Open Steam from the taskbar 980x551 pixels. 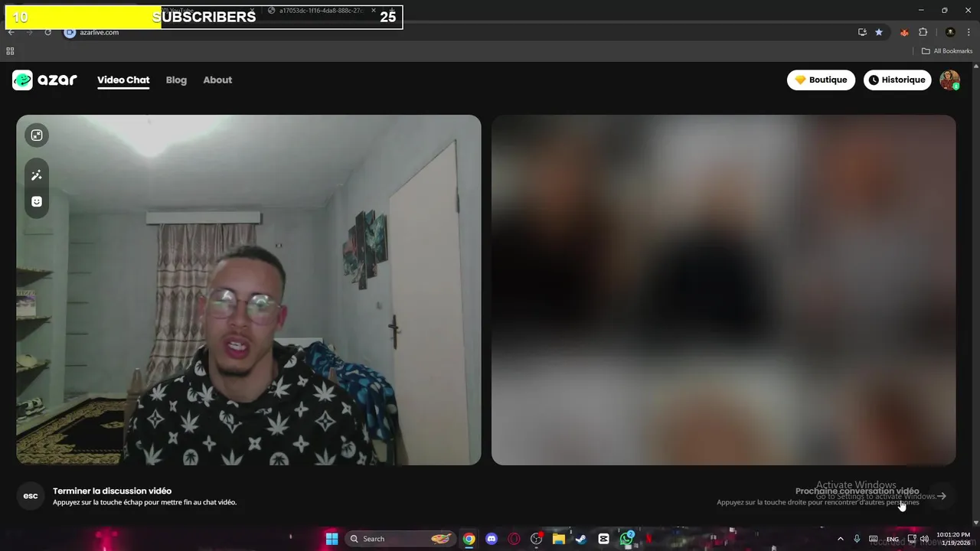(581, 539)
